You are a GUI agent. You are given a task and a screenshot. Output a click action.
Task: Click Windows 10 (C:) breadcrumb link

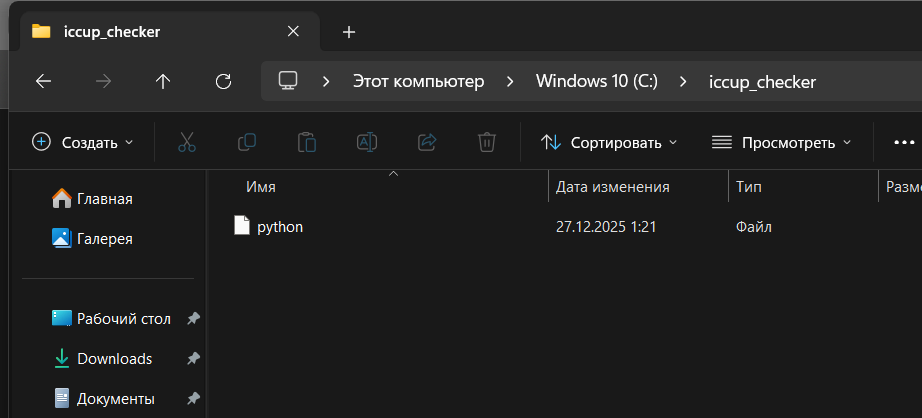597,82
